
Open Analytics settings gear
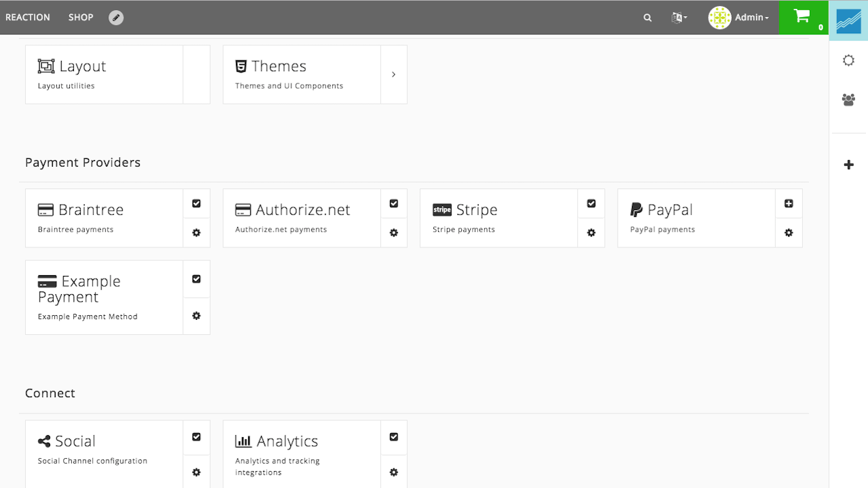click(394, 472)
